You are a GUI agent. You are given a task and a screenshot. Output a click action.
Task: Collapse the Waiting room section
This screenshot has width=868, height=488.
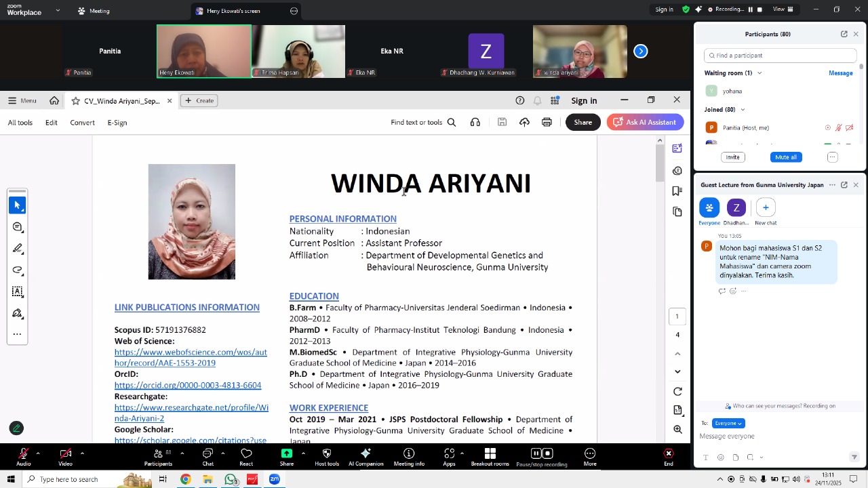tap(759, 73)
